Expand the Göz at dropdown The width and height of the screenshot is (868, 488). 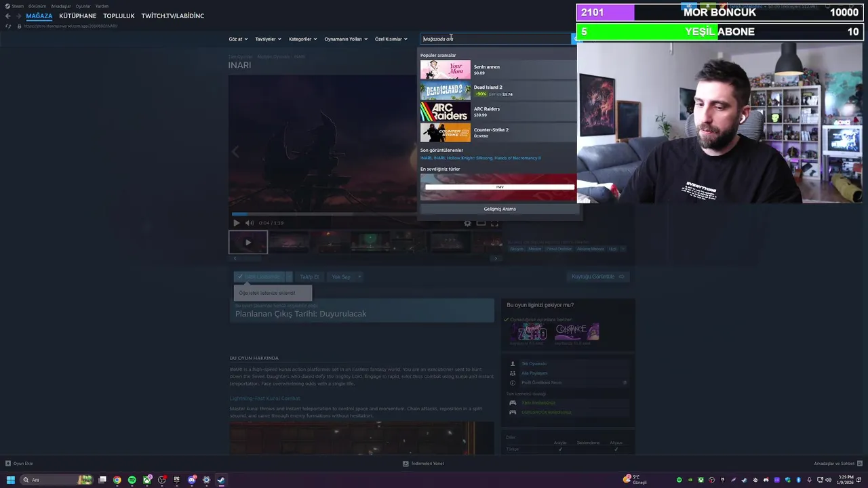coord(238,39)
